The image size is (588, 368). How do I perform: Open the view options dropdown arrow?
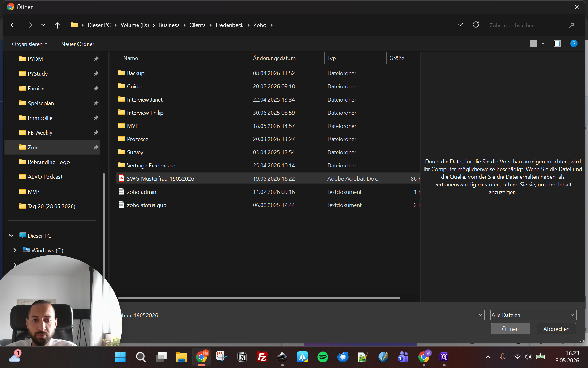tap(543, 44)
